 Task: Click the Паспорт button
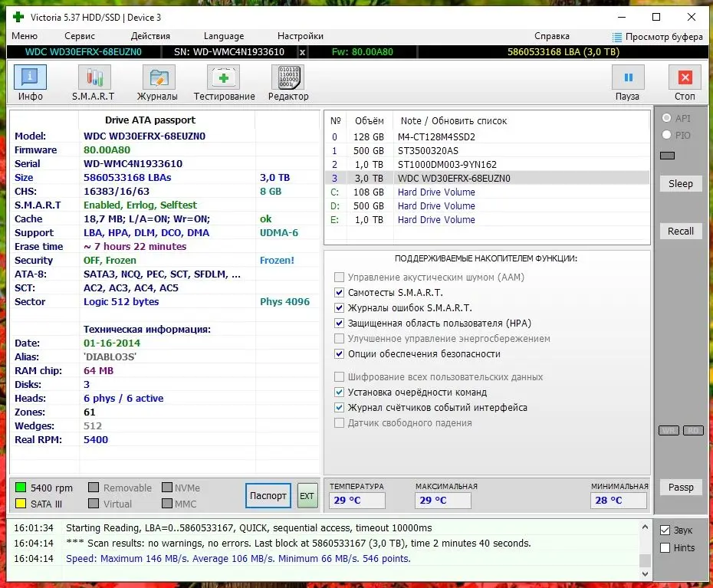click(x=268, y=496)
